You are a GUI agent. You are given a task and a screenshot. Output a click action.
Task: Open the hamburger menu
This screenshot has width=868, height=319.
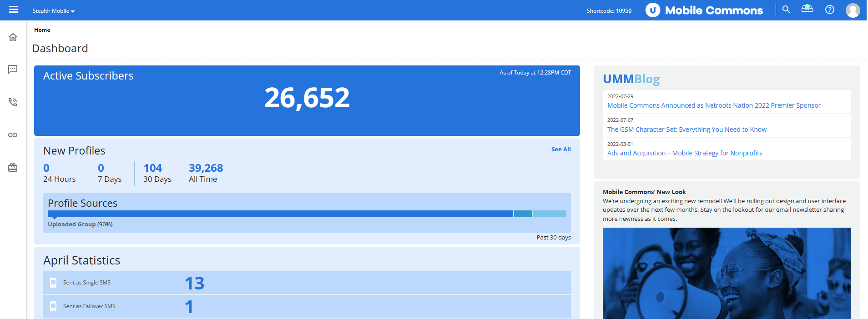[x=14, y=10]
